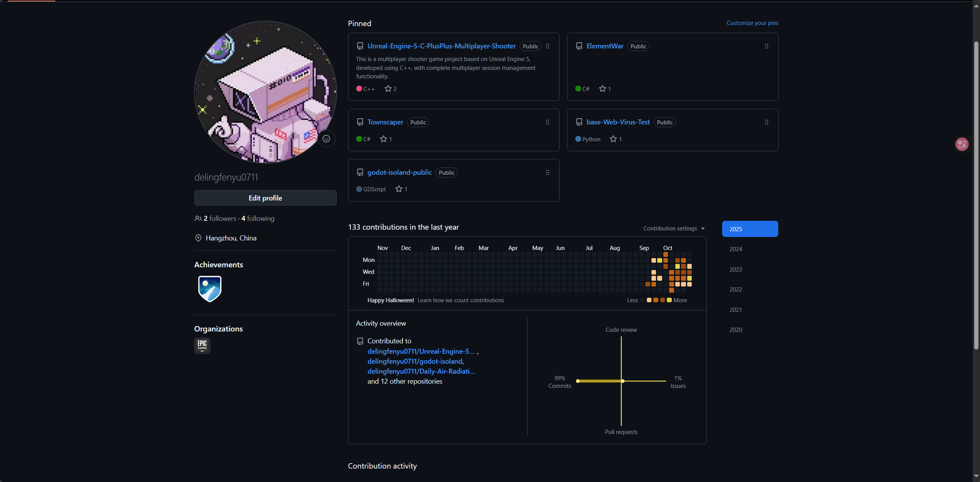Screen dimensions: 980x482
Task: Open the Contribution settings dropdown
Action: [x=674, y=229]
